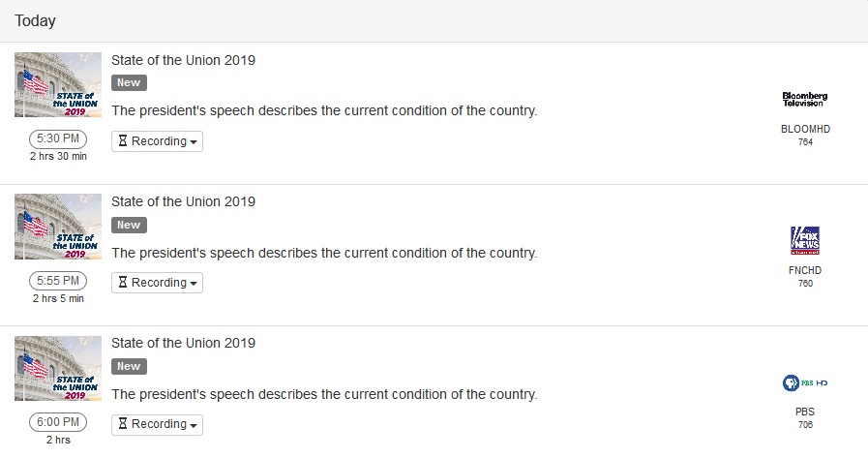
Task: Open the Recording dropdown for Bloomberg listing
Action: tap(157, 141)
